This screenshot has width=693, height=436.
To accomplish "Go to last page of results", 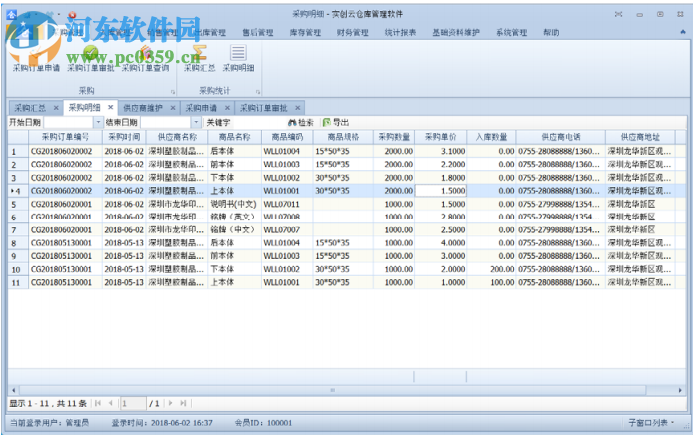I will click(x=183, y=403).
